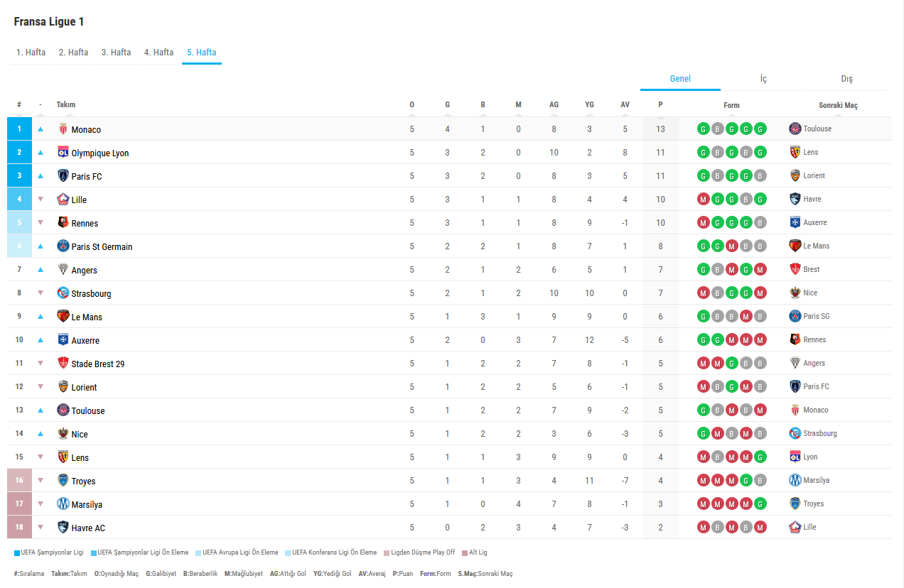904x588 pixels.
Task: Click Auxerre's goals conceded value 12
Action: coord(589,340)
